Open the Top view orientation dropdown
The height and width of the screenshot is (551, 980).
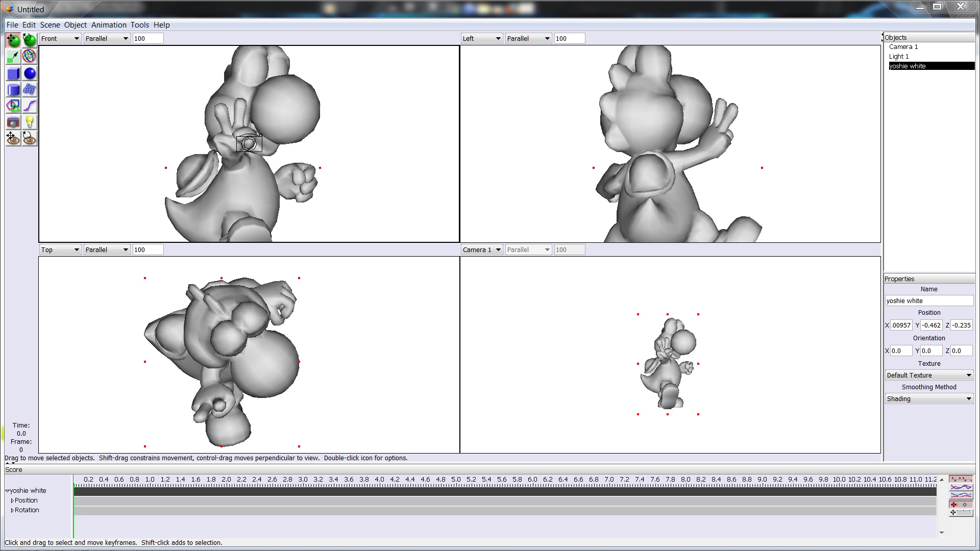tap(60, 250)
